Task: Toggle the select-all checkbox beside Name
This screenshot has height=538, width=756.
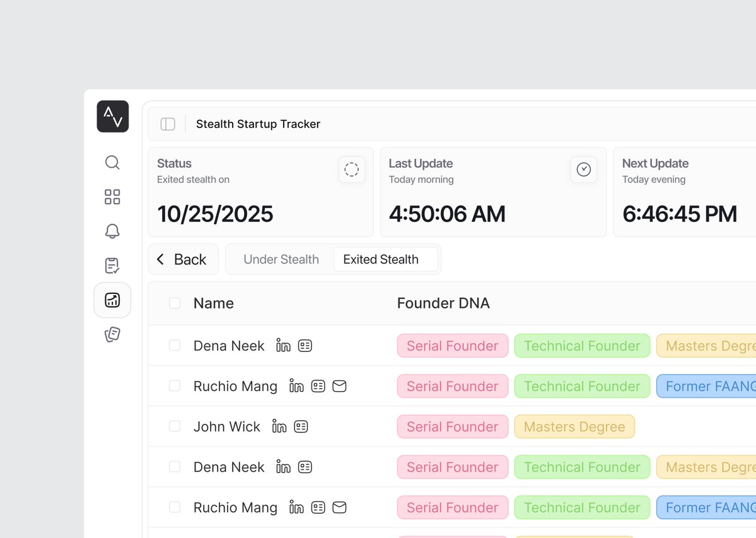Action: click(x=175, y=303)
